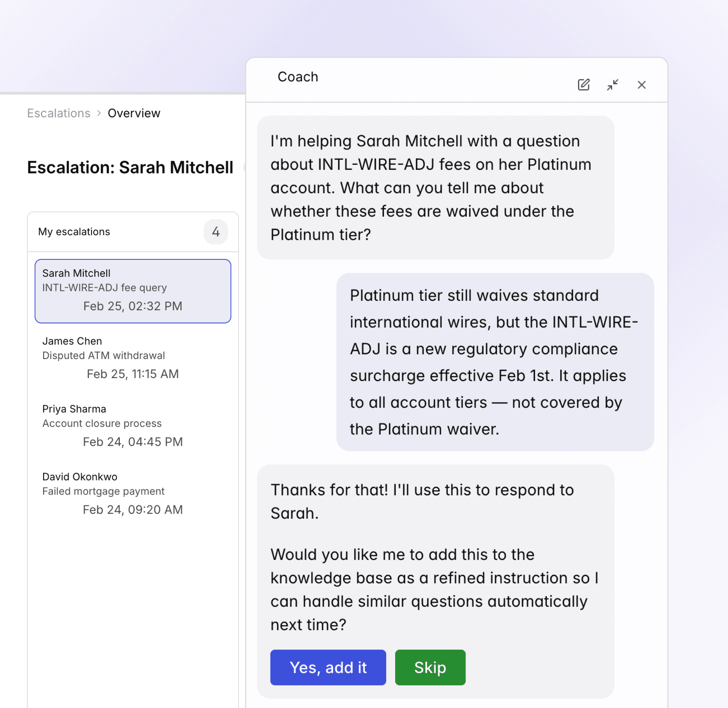This screenshot has width=728, height=708.
Task: Click the breadcrumb chevron separator
Action: [x=99, y=113]
